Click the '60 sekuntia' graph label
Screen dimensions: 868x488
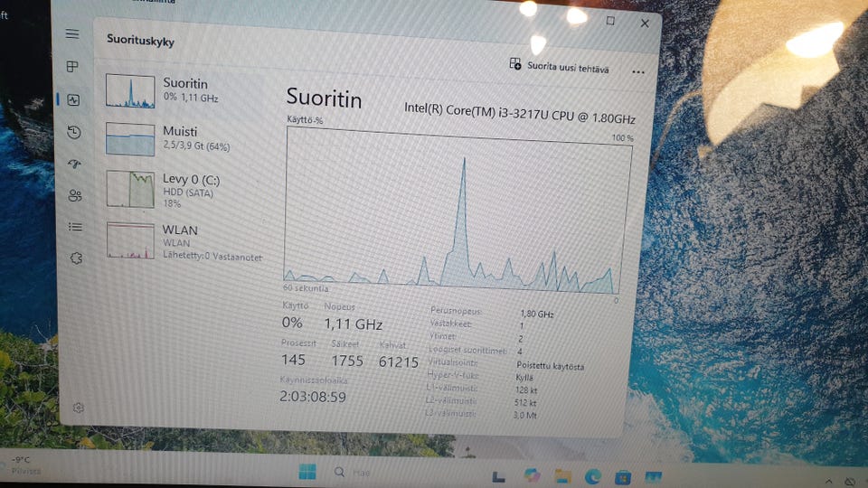306,288
